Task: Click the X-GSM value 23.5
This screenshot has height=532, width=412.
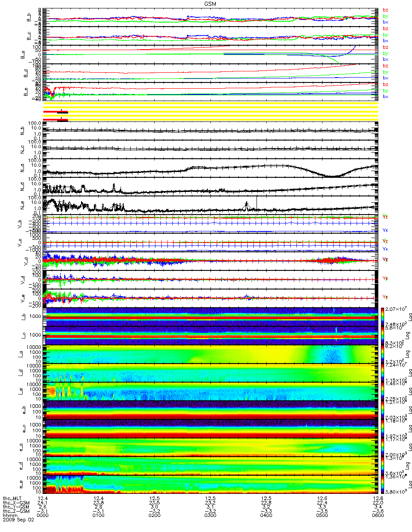Action: coord(154,503)
